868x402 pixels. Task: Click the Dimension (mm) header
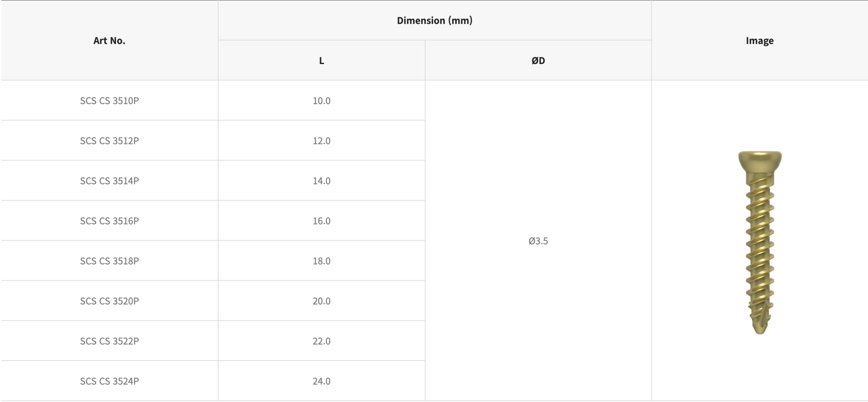434,20
